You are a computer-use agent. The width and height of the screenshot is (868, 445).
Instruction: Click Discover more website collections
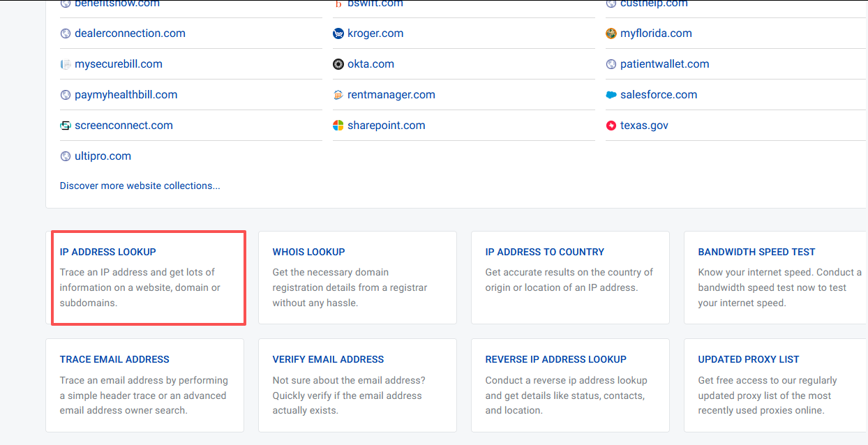pos(140,186)
